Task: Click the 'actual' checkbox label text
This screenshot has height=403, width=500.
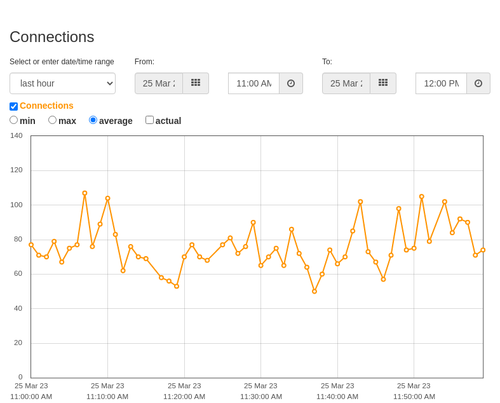Action: pyautogui.click(x=168, y=121)
